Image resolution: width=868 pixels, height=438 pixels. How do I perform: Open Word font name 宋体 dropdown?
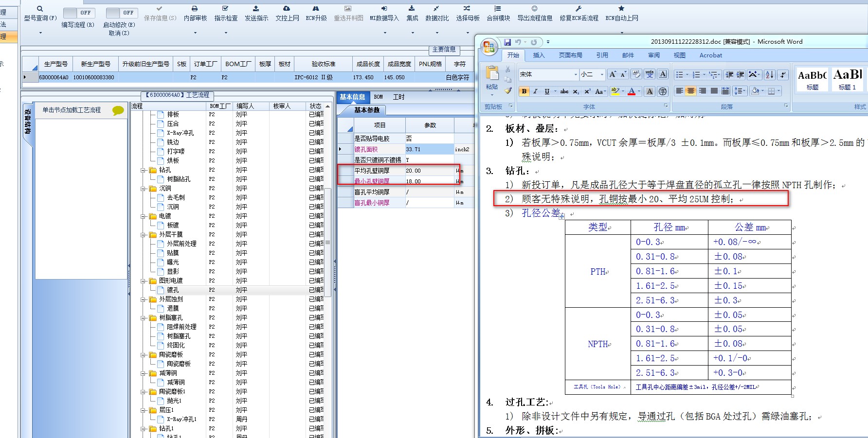[x=576, y=74]
